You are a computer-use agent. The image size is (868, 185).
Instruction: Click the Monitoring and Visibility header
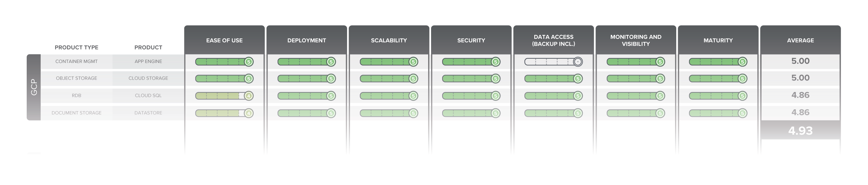pos(636,40)
